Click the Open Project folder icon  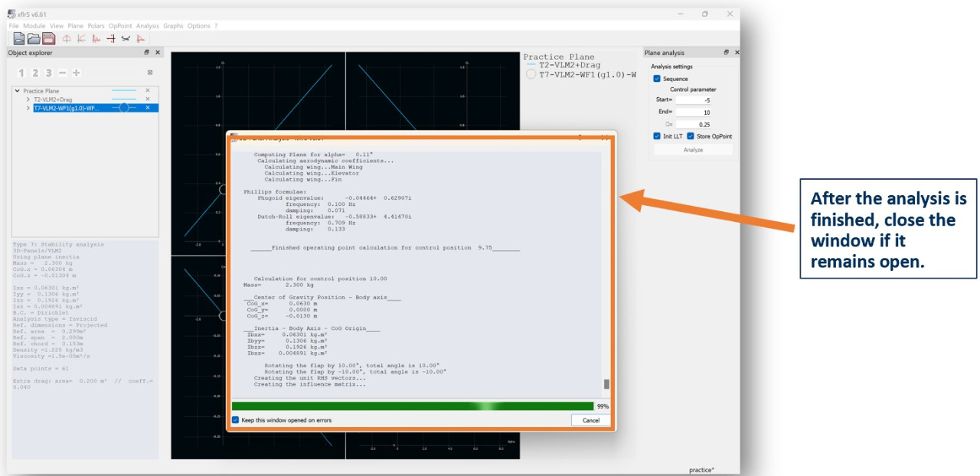pos(34,38)
